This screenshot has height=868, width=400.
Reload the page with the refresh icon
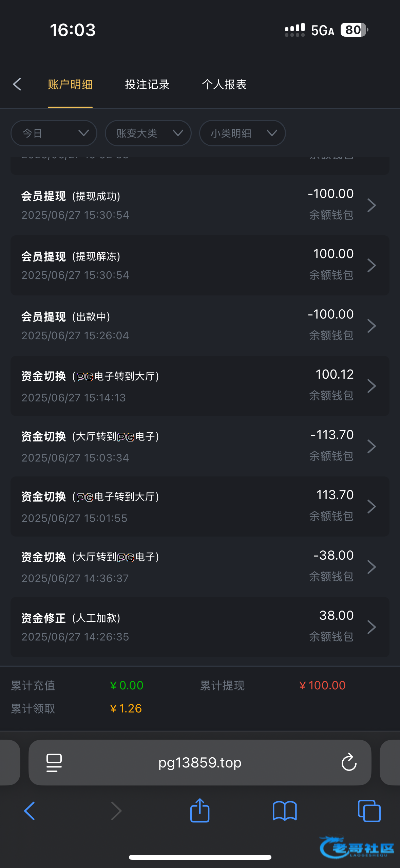(349, 763)
